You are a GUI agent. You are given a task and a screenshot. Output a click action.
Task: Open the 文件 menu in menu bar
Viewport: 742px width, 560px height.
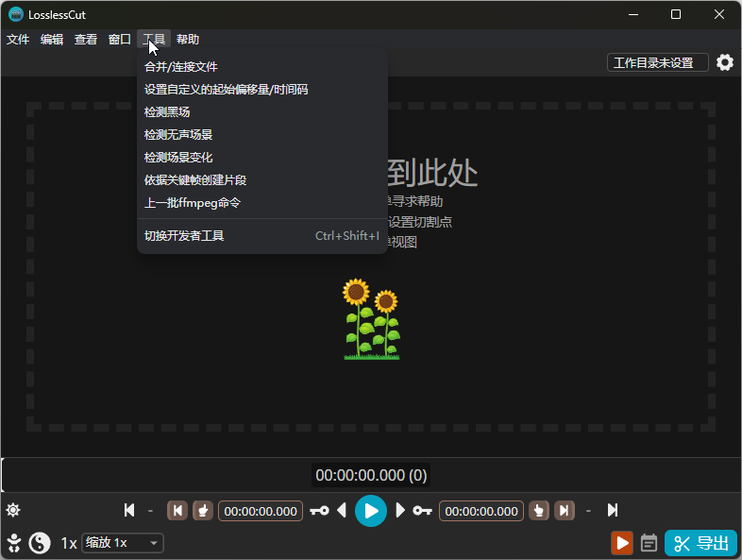(x=18, y=40)
